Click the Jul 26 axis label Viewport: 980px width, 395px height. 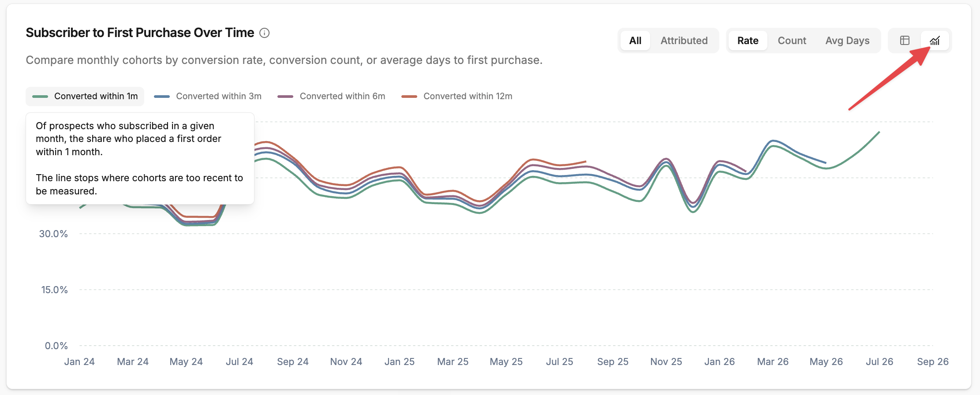coord(879,361)
